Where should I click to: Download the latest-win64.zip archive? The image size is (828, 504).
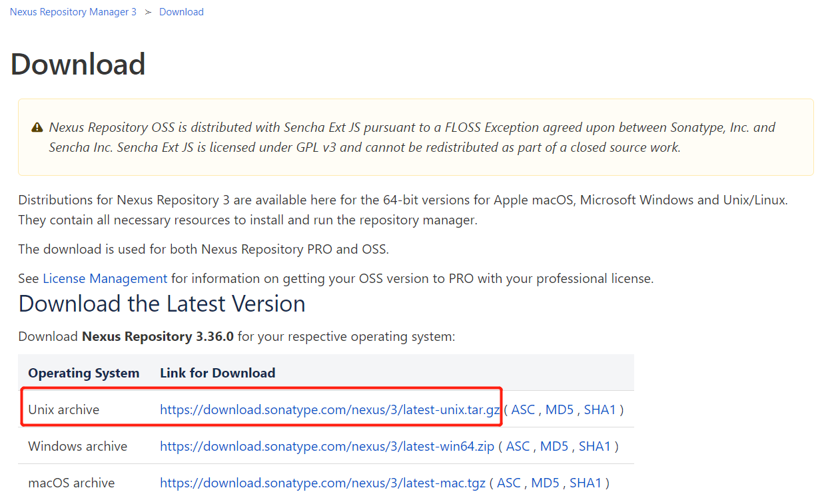pos(327,446)
